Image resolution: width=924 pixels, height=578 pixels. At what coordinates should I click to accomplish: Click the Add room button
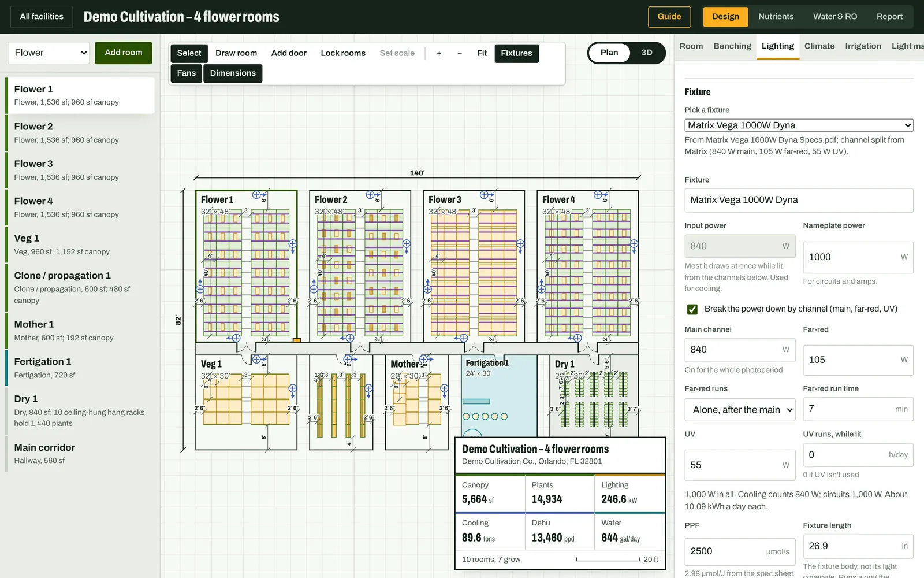(124, 53)
